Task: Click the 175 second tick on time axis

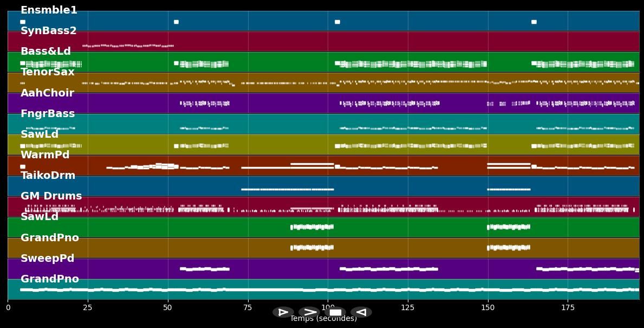Action: coord(568,308)
